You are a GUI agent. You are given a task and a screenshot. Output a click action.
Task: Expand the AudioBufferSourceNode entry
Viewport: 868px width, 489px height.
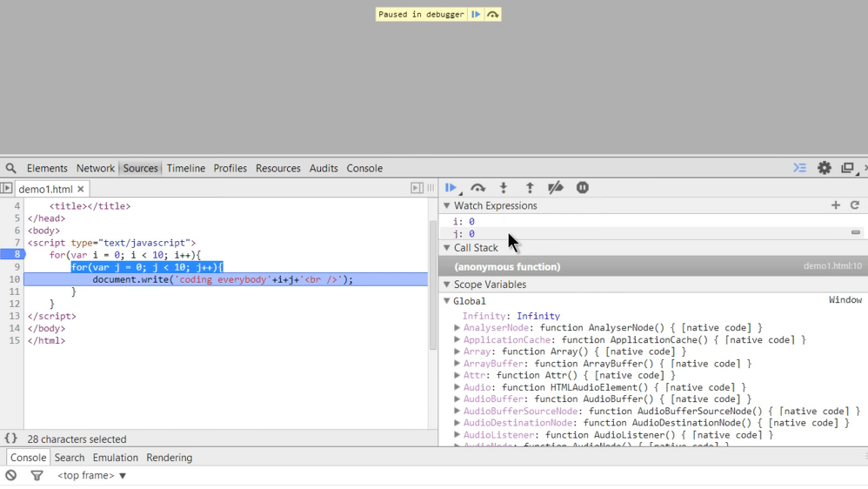[x=457, y=411]
